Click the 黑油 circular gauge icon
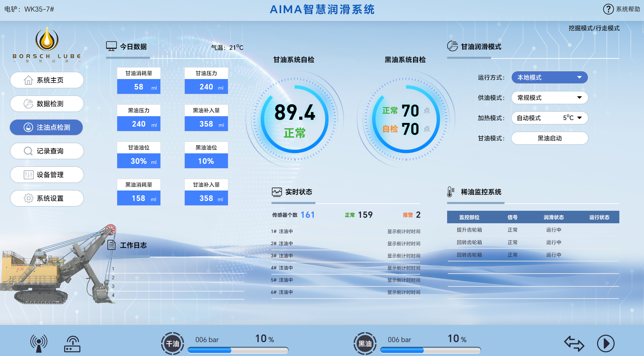Screen dimensions: 644x356 coord(365,344)
